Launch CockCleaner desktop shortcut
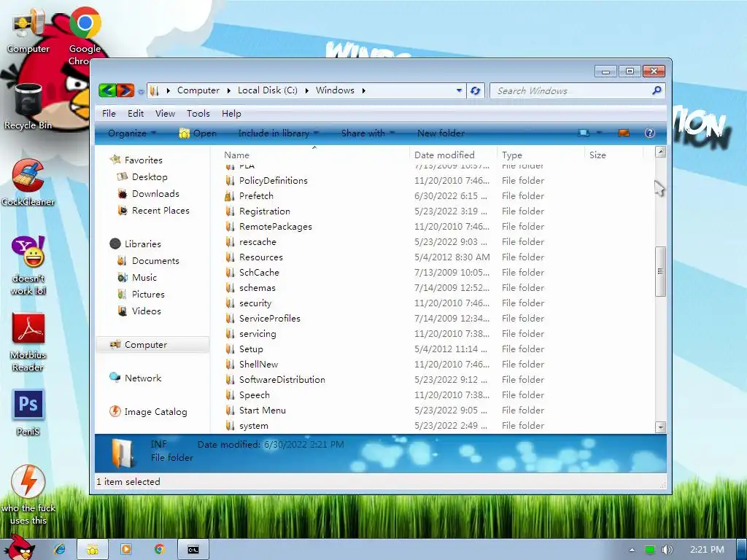747x560 pixels. coord(28,183)
